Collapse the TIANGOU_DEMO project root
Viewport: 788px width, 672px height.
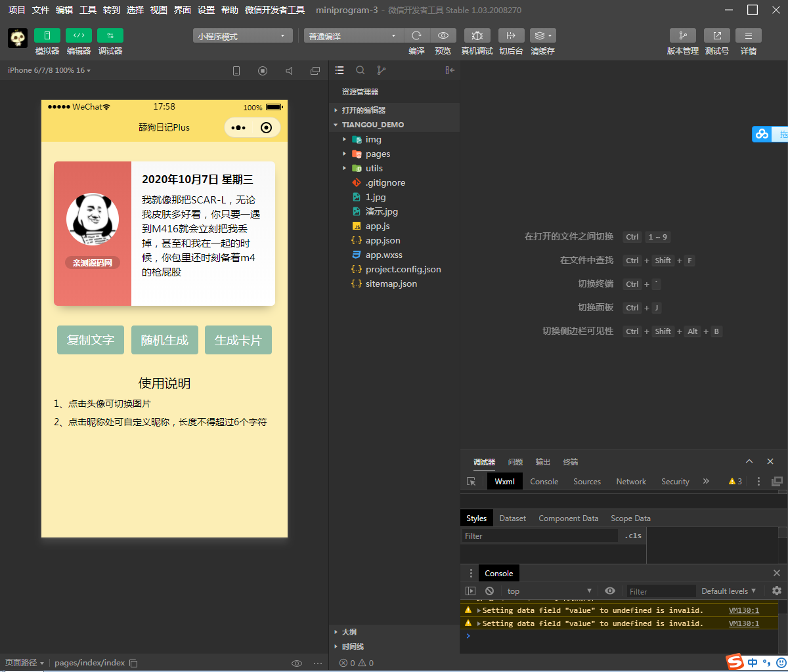click(x=394, y=125)
